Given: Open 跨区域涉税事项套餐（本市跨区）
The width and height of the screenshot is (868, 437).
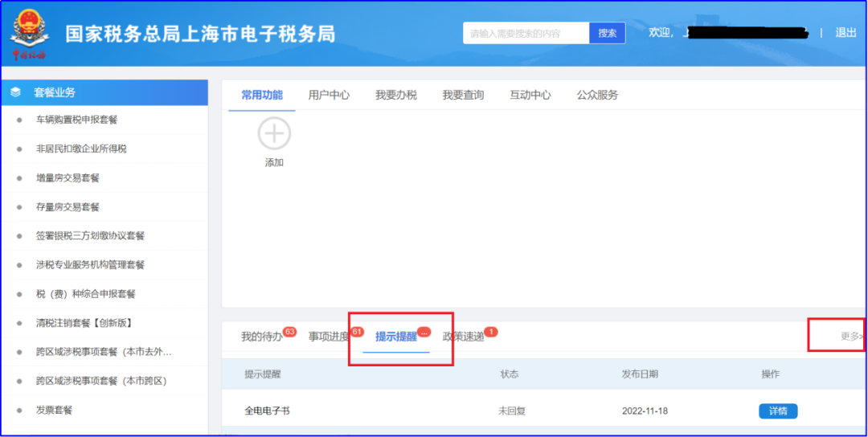Looking at the screenshot, I should coord(101,381).
